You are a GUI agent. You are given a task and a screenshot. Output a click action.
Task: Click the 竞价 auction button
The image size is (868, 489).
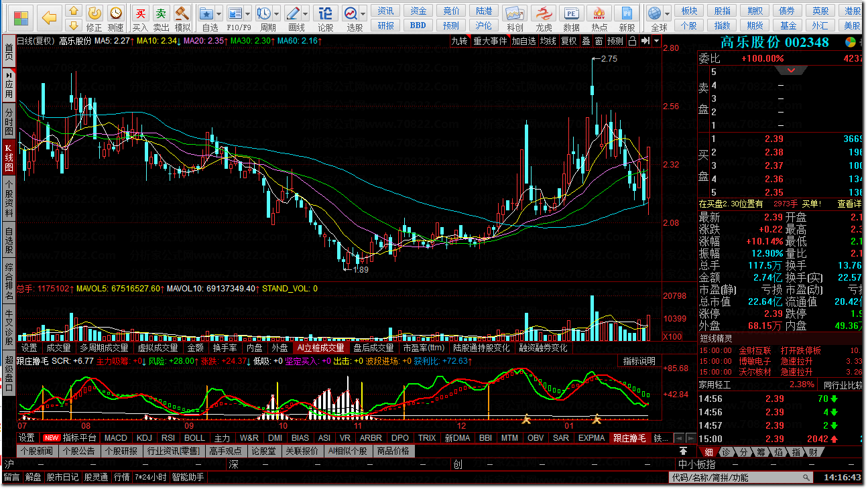pyautogui.click(x=451, y=11)
